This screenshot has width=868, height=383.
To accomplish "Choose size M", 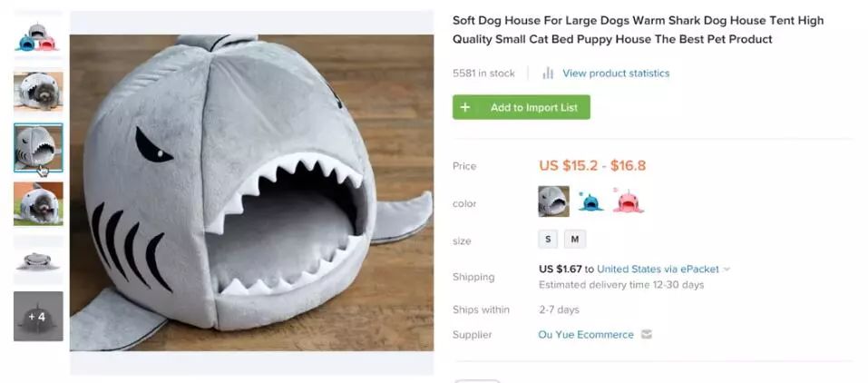I will 575,240.
